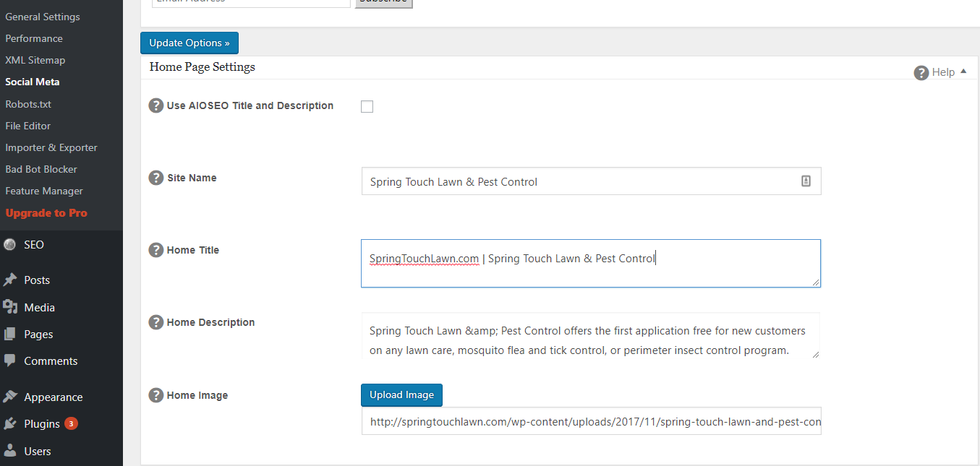Viewport: 980px width, 466px height.
Task: Open Feature Manager submenu item
Action: (44, 191)
